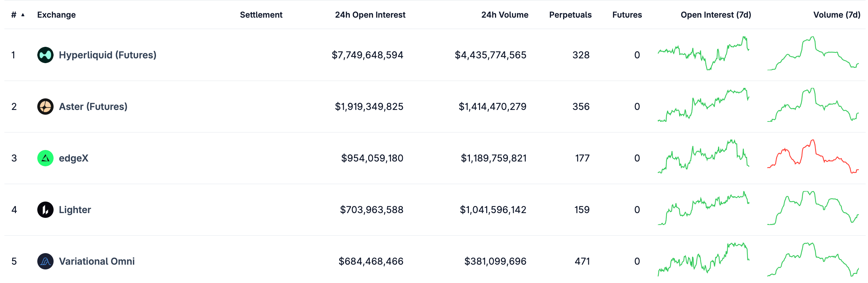Sort table by 24h Volume column

[505, 15]
